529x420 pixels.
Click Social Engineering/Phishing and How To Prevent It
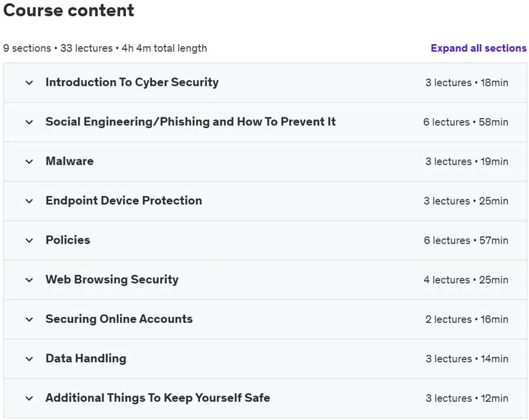191,122
